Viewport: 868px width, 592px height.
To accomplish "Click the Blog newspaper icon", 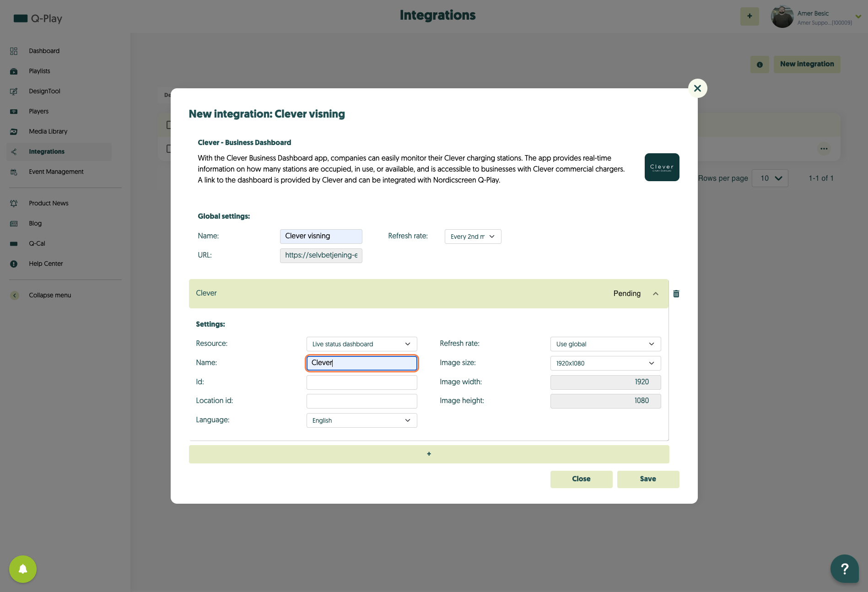I will 14,224.
